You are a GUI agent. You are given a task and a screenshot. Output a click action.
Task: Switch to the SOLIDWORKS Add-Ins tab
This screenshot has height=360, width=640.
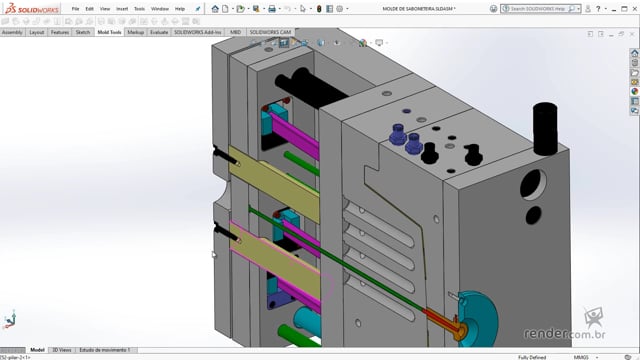pos(198,32)
